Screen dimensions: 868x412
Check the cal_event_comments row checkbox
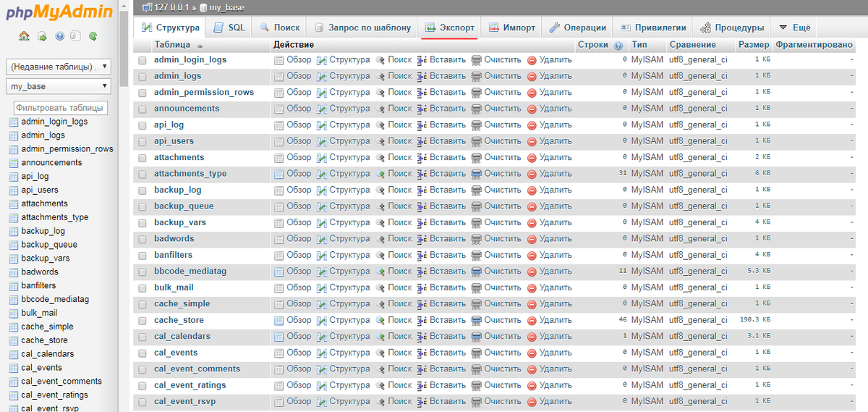coord(142,369)
